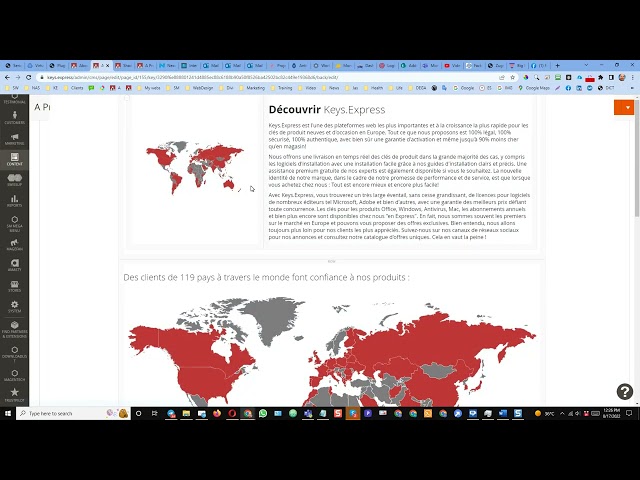Open the Health bookmark folder

373,88
